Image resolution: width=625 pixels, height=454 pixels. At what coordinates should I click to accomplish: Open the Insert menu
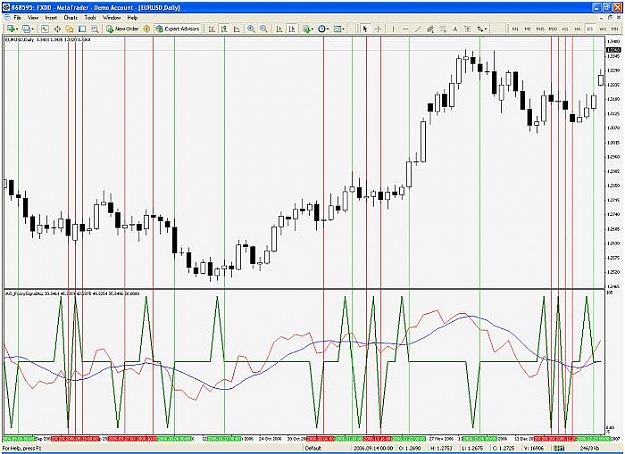click(x=51, y=18)
